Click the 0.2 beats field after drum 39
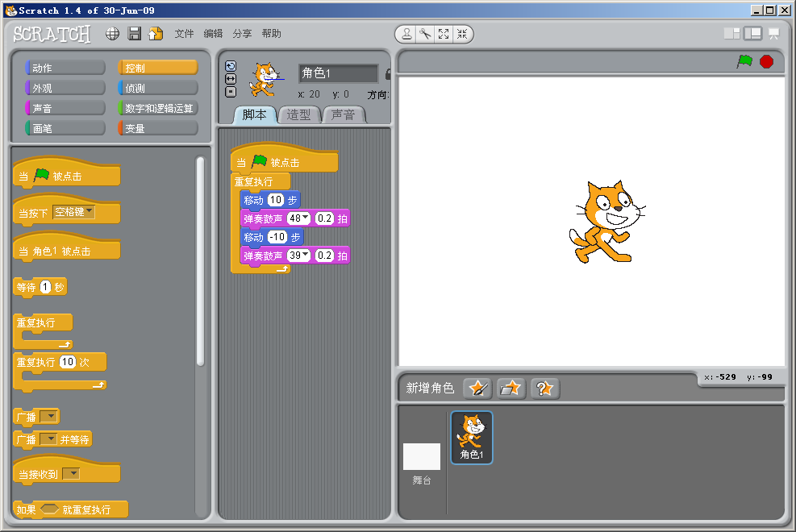This screenshot has height=532, width=796. coord(325,256)
